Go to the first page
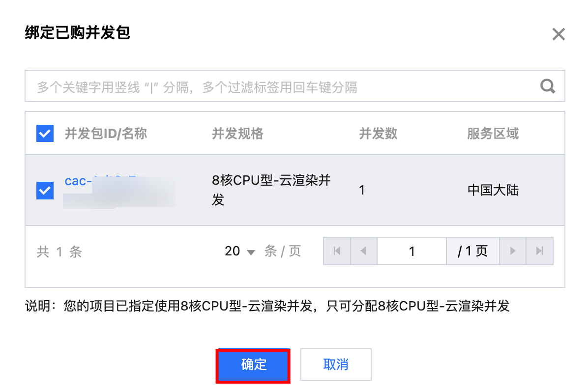 tap(337, 251)
